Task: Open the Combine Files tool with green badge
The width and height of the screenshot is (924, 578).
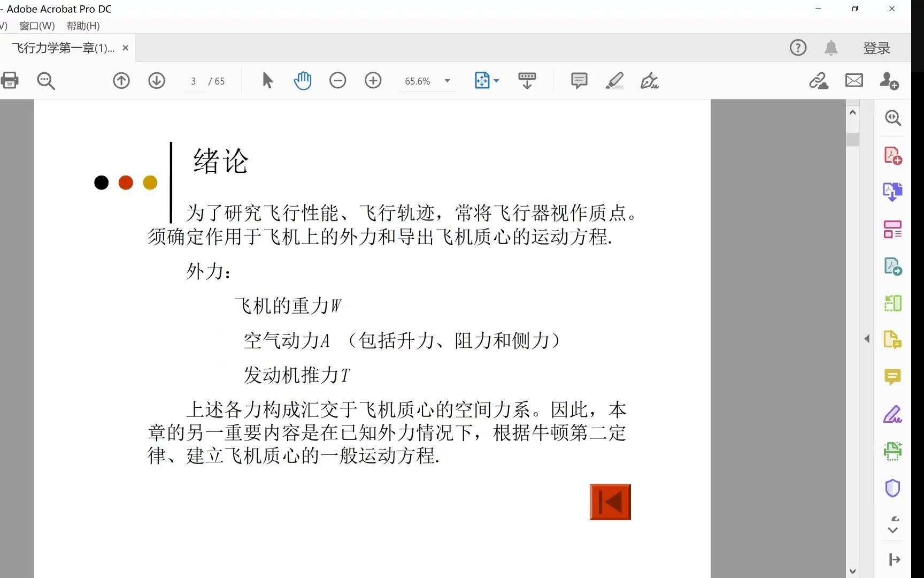Action: (x=892, y=266)
